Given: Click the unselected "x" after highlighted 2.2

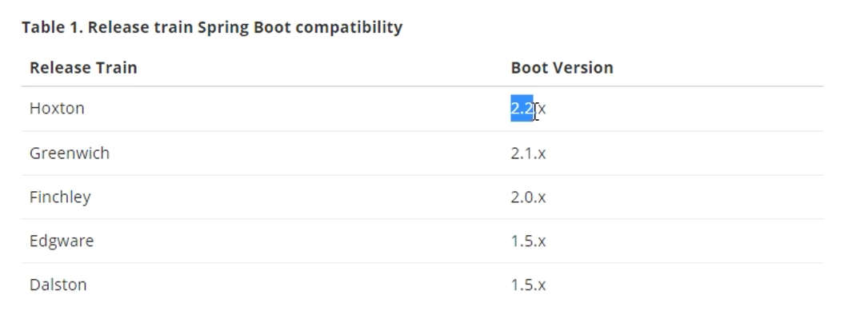Looking at the screenshot, I should [542, 109].
